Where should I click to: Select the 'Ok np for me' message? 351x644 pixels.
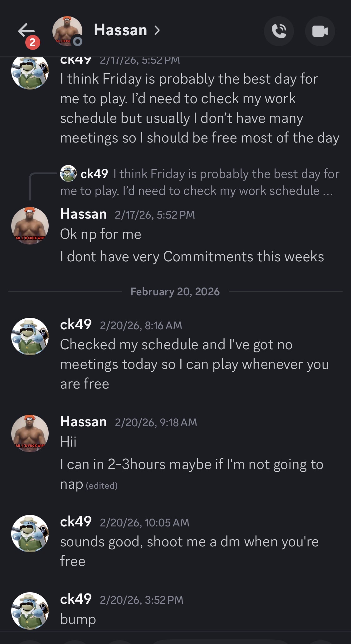pyautogui.click(x=100, y=234)
